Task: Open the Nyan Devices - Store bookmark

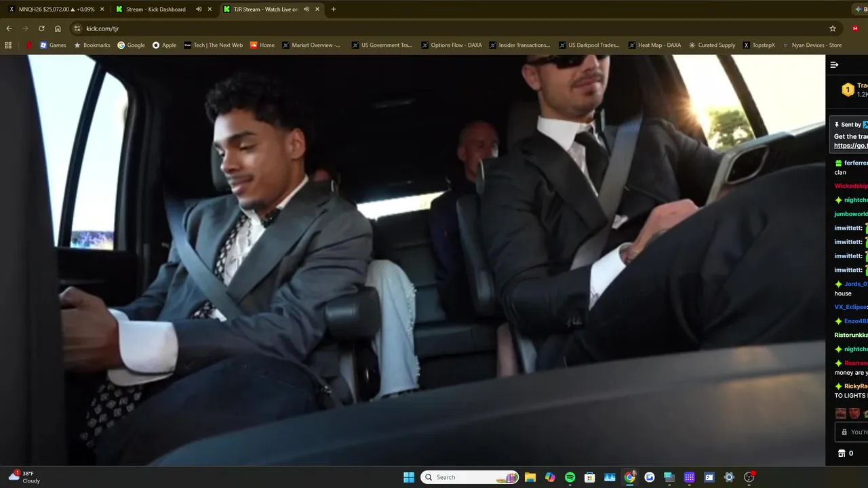Action: (x=812, y=45)
